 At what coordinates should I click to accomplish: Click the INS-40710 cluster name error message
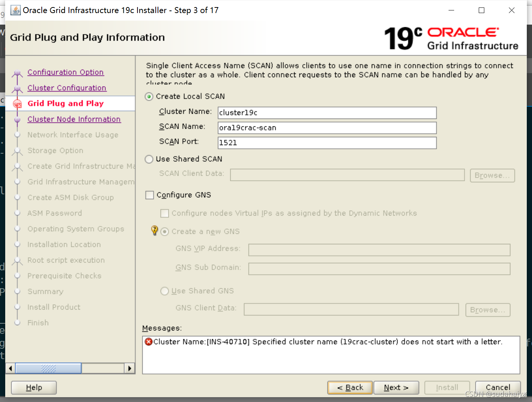pos(328,342)
